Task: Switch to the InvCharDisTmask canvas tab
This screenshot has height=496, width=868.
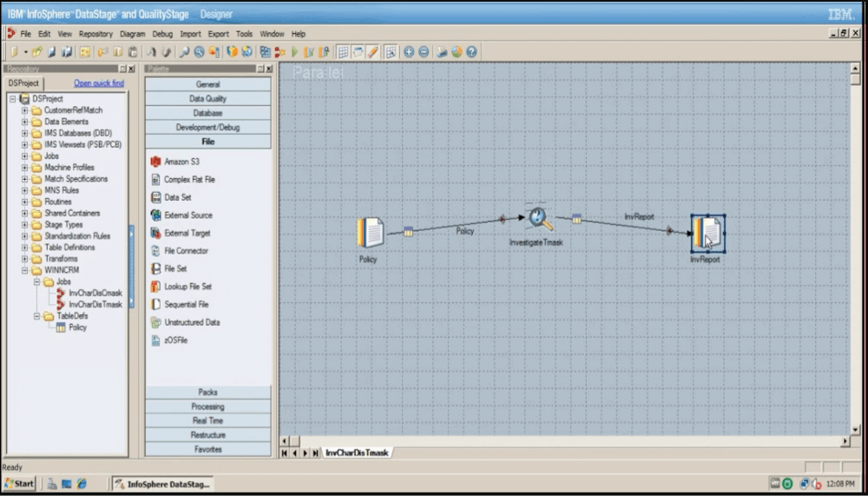Action: (357, 453)
